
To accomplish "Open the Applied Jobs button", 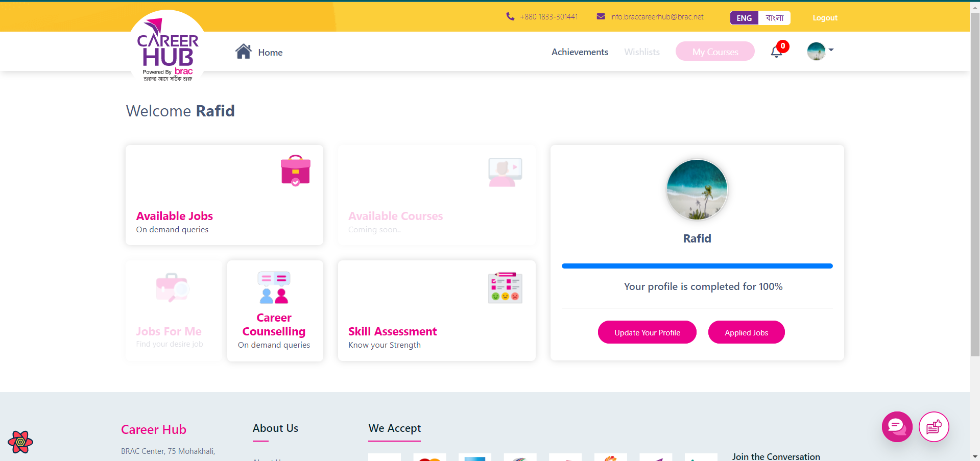I will click(746, 332).
